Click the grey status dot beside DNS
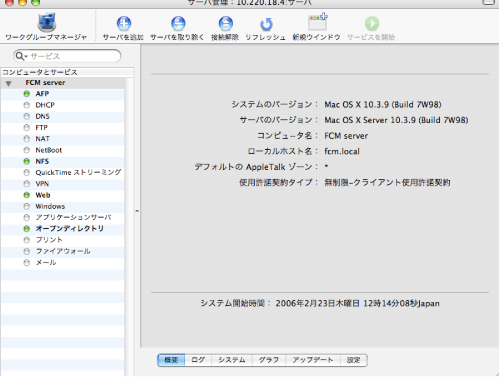 (27, 116)
